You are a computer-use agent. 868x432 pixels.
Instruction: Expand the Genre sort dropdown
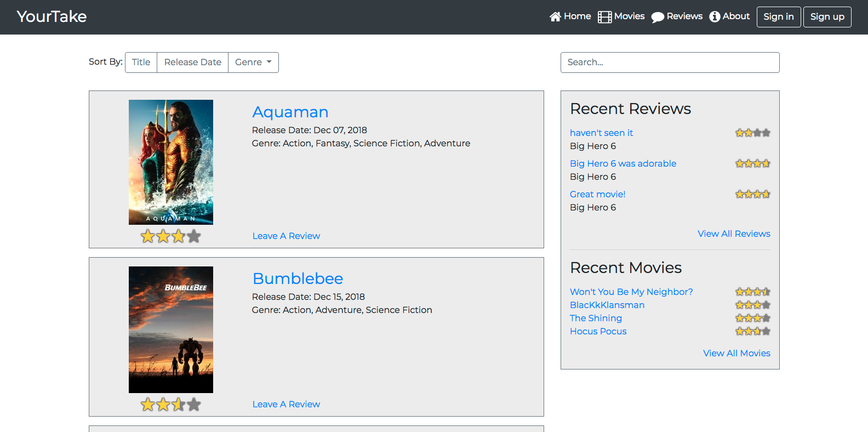[253, 62]
